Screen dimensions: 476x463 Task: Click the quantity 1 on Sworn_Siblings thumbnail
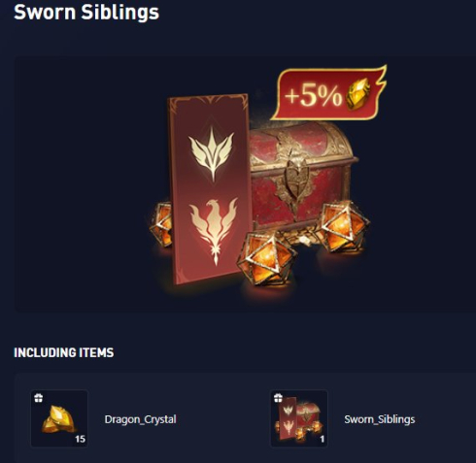pyautogui.click(x=322, y=439)
